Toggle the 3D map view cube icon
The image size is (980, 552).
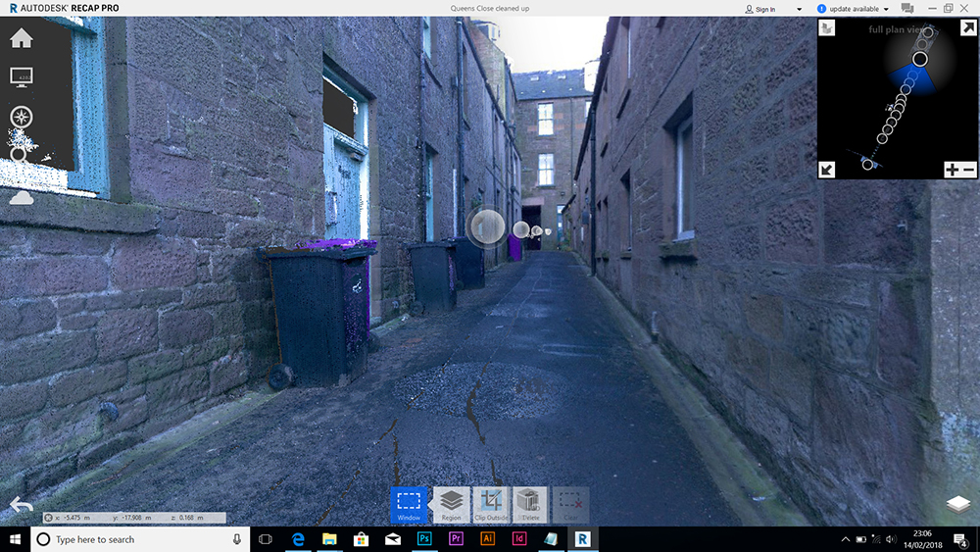(827, 28)
